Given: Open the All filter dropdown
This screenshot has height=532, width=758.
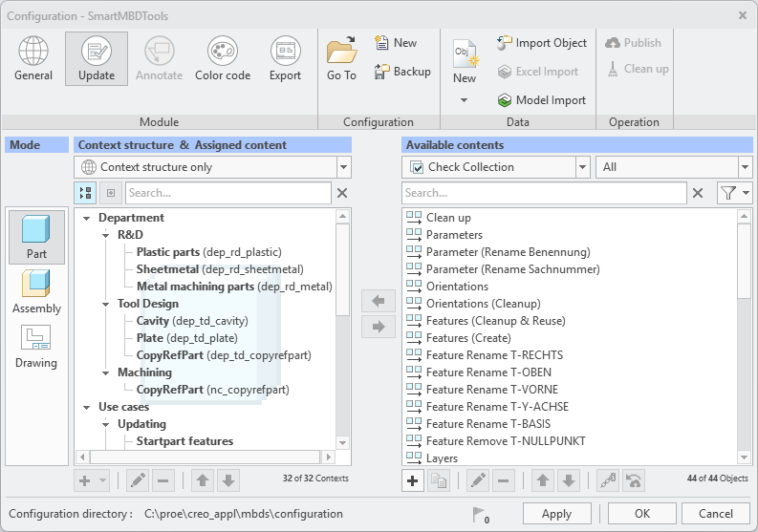Looking at the screenshot, I should pyautogui.click(x=745, y=167).
